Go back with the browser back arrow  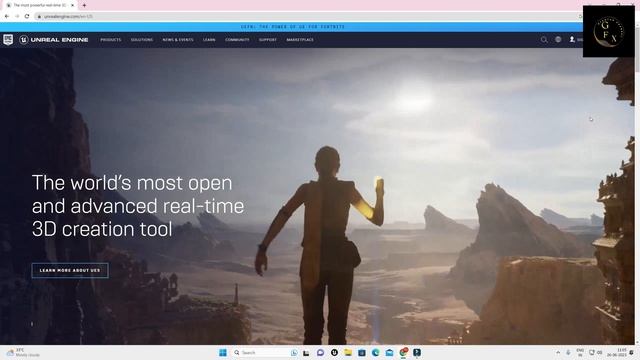[x=7, y=16]
